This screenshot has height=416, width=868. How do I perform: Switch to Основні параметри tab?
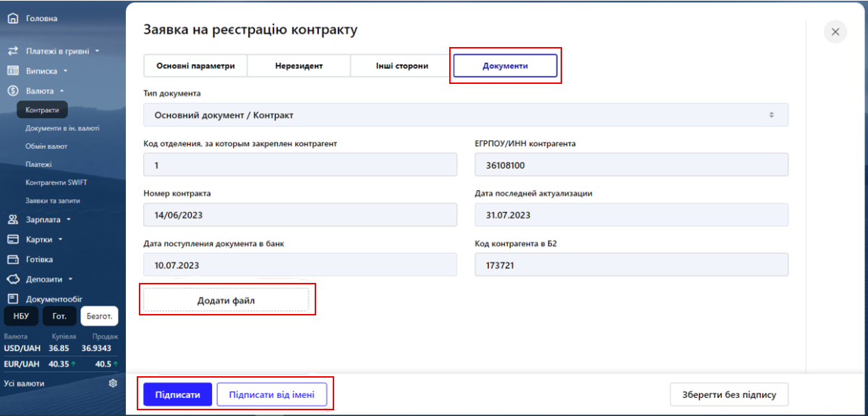click(195, 66)
